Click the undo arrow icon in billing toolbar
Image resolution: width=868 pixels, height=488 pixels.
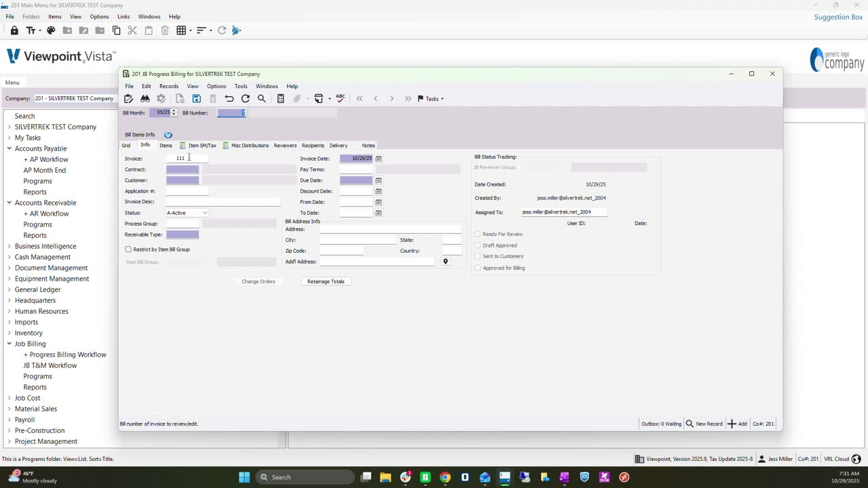pyautogui.click(x=229, y=99)
